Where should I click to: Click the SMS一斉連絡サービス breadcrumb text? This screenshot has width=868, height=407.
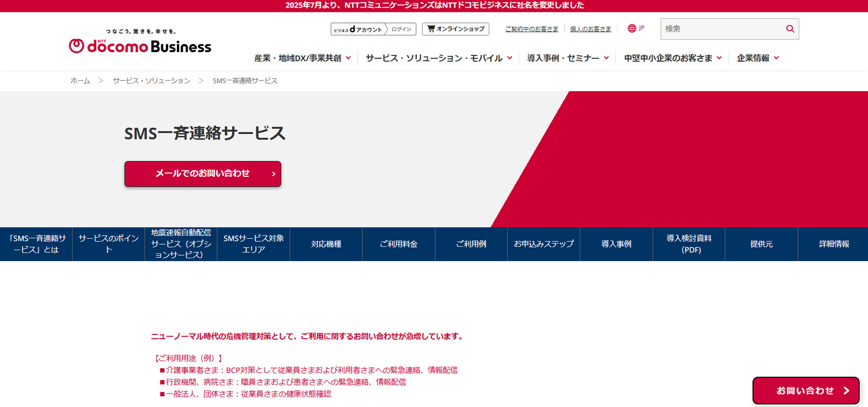[x=245, y=80]
